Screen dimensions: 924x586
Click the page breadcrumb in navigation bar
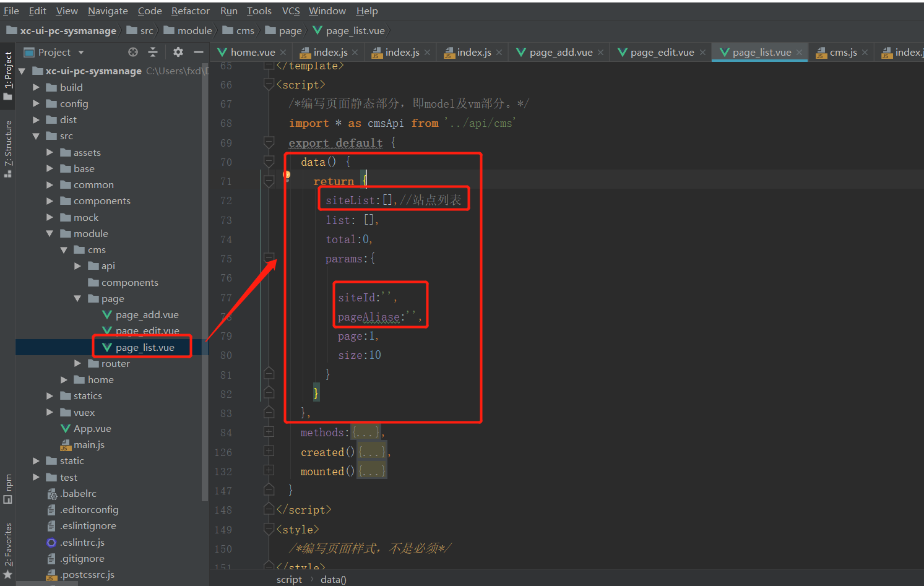[283, 30]
